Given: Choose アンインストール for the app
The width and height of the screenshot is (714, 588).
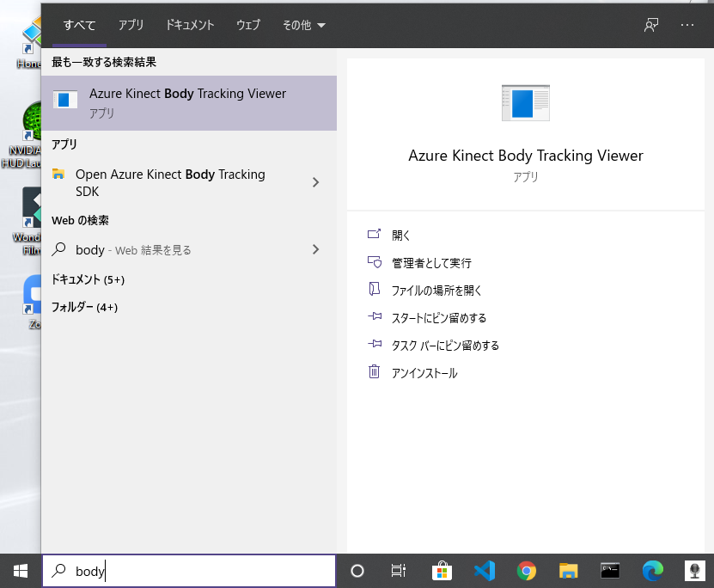Looking at the screenshot, I should 424,372.
